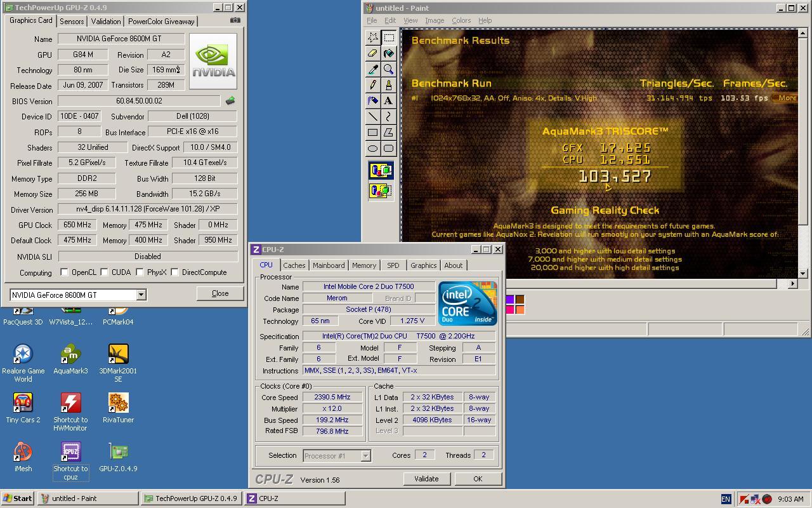This screenshot has height=508, width=812.
Task: Click the BIOS Version field 60.84.50.00.02
Action: click(140, 101)
